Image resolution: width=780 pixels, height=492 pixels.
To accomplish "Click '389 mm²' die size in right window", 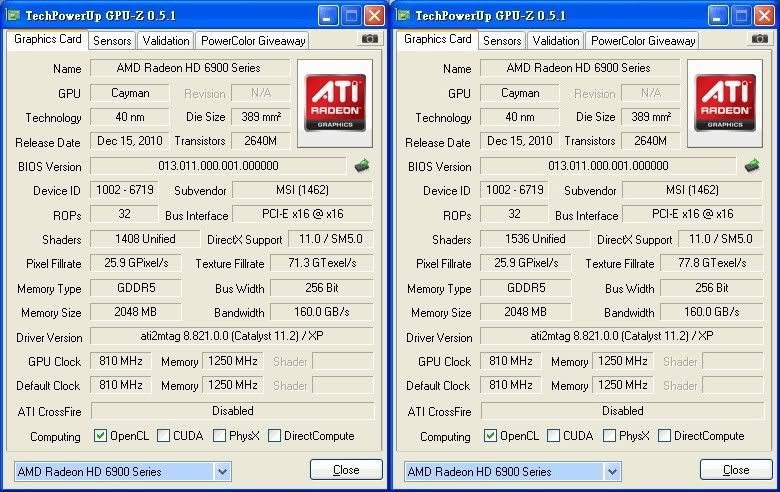I will coord(651,117).
